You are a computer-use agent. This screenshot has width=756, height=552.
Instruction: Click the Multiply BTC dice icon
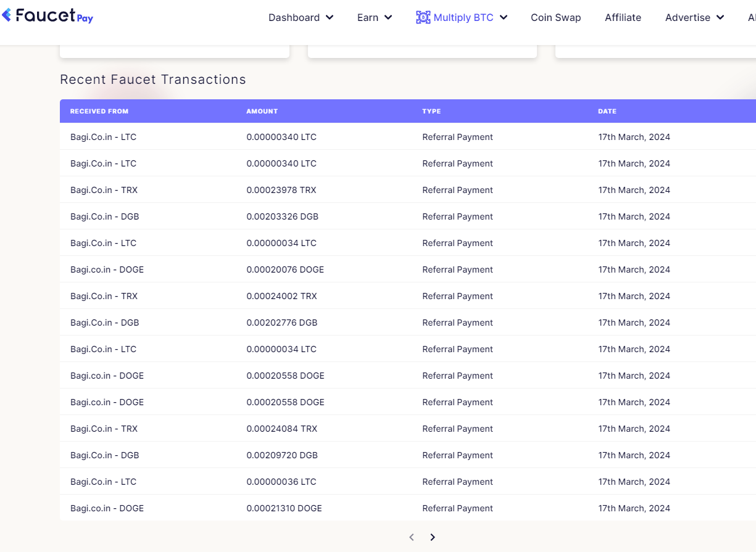click(x=423, y=17)
